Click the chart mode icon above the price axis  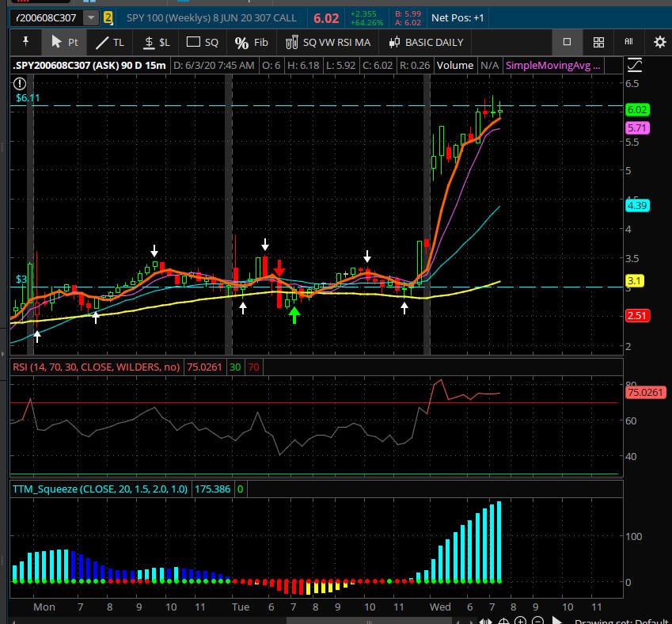(634, 66)
